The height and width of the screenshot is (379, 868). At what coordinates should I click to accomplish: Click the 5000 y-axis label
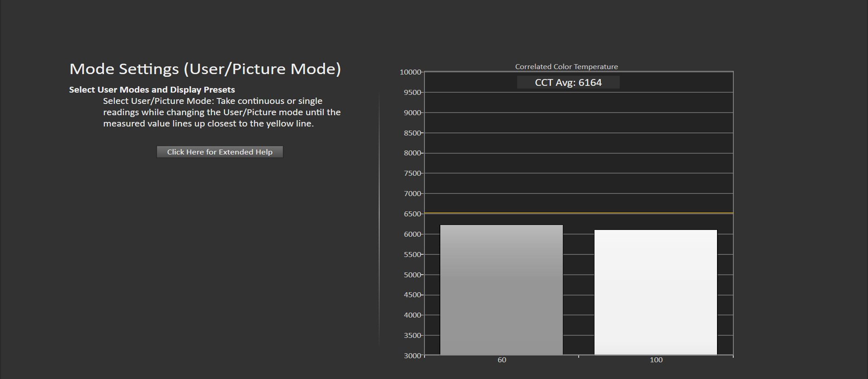(x=412, y=275)
